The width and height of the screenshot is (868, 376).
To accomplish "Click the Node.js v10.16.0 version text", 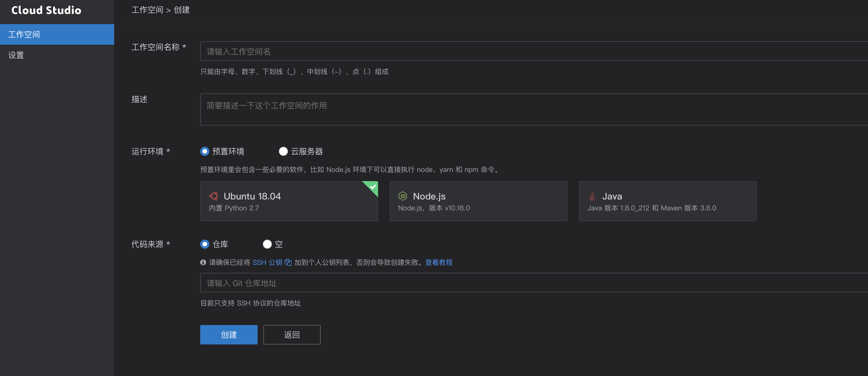I will (x=434, y=208).
